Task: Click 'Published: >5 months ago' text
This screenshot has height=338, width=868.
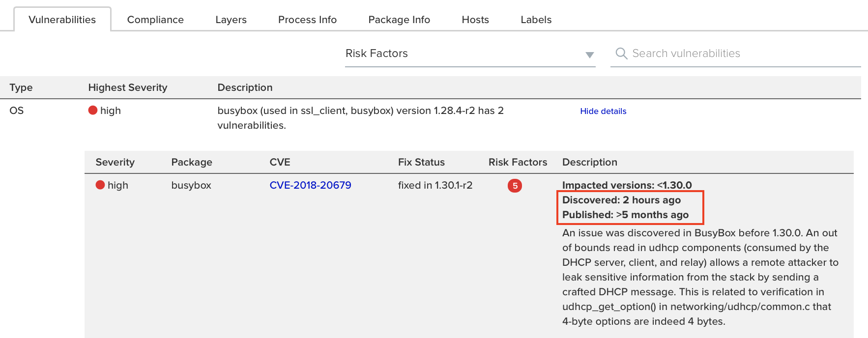Action: point(625,215)
